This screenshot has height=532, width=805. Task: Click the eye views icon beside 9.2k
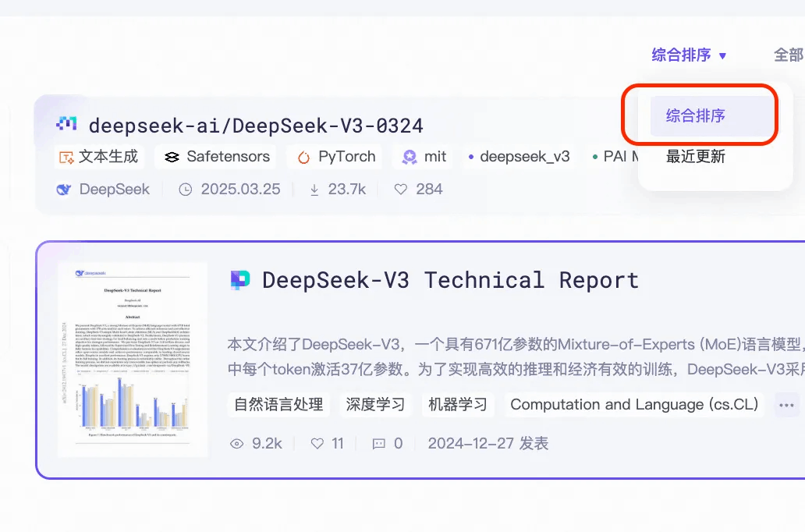point(236,444)
